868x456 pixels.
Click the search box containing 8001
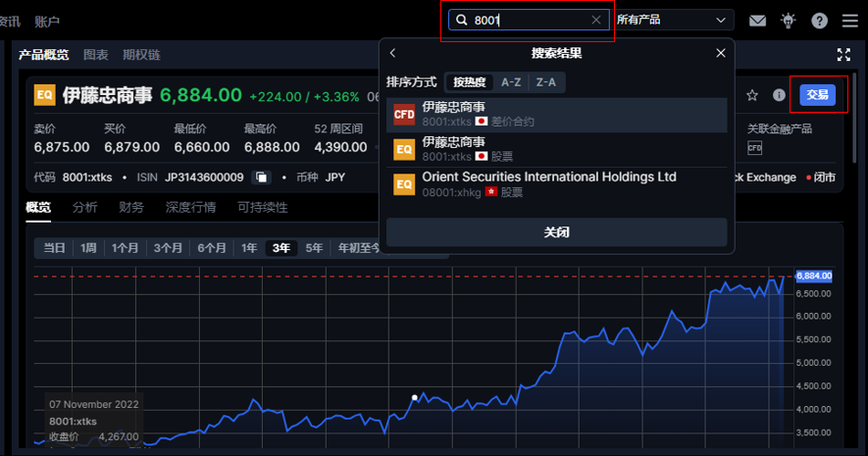[529, 20]
